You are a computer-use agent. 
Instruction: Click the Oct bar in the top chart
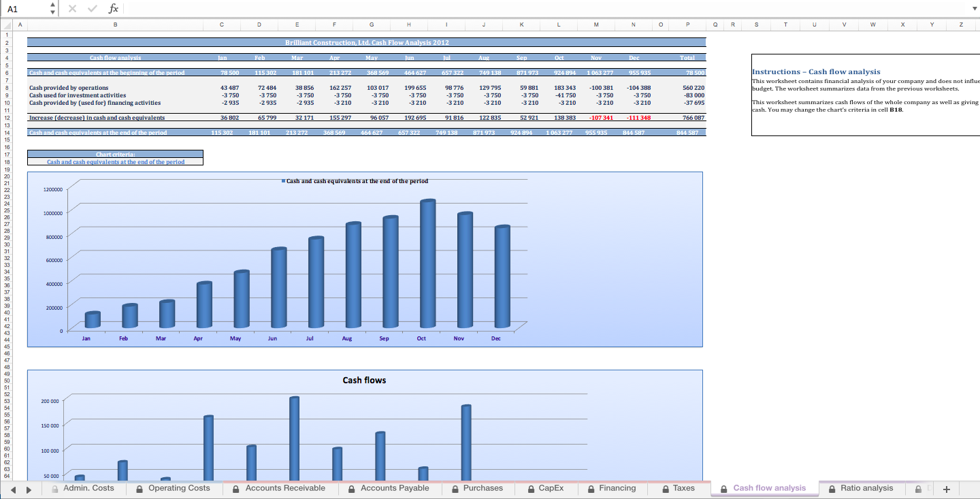click(427, 264)
